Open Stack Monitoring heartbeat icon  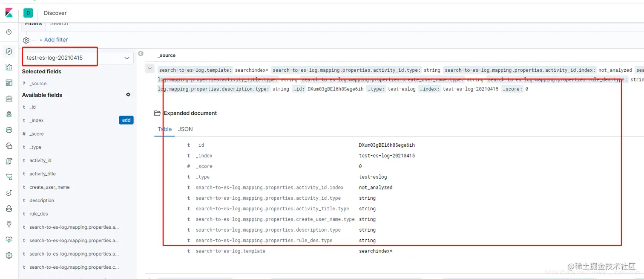pyautogui.click(x=9, y=240)
